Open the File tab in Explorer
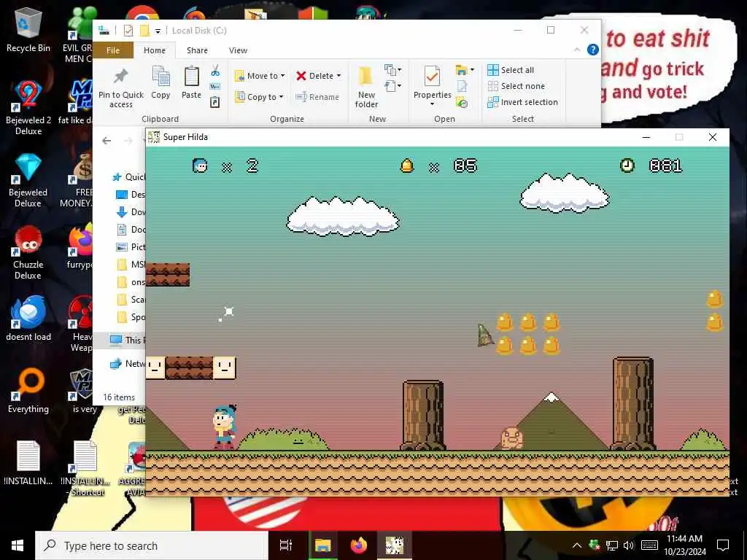747x560 pixels. coord(113,50)
